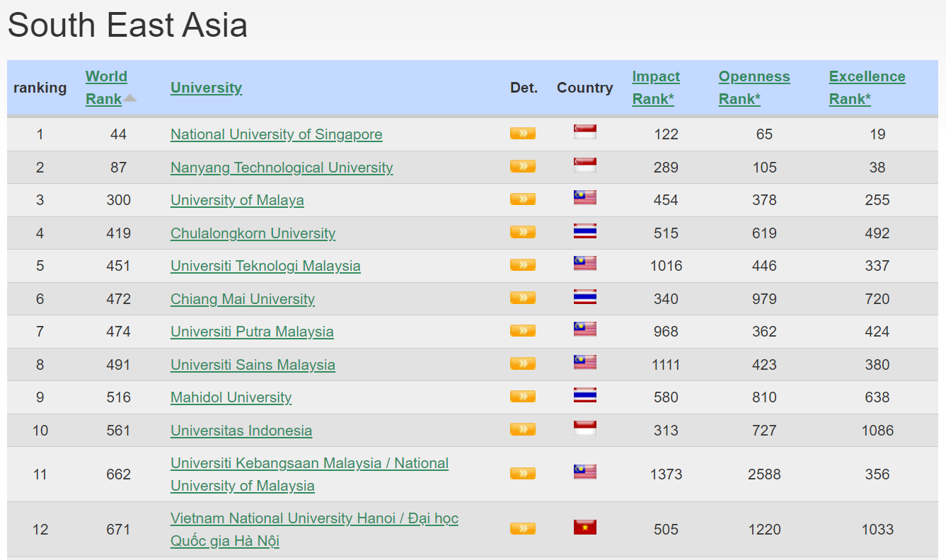The height and width of the screenshot is (560, 946).
Task: Click the South East Asia heading
Action: 127,25
